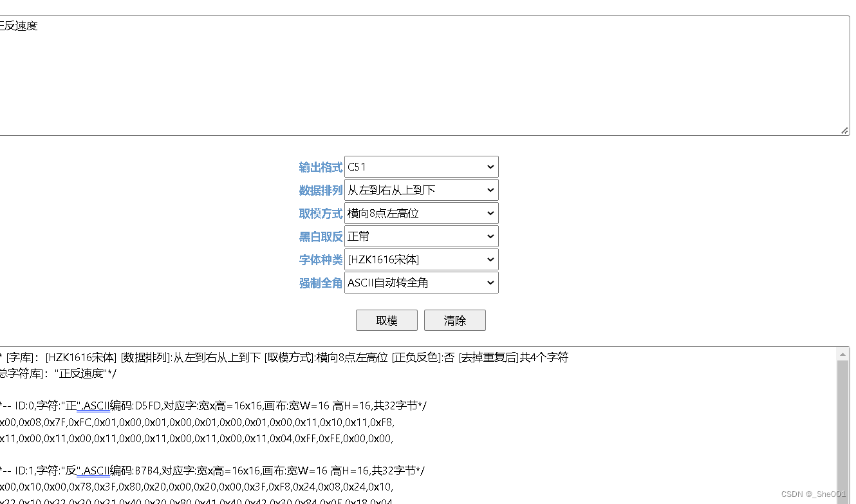Open the 输出格式 dropdown showing C51
Viewport: 856px width, 504px height.
tap(422, 167)
